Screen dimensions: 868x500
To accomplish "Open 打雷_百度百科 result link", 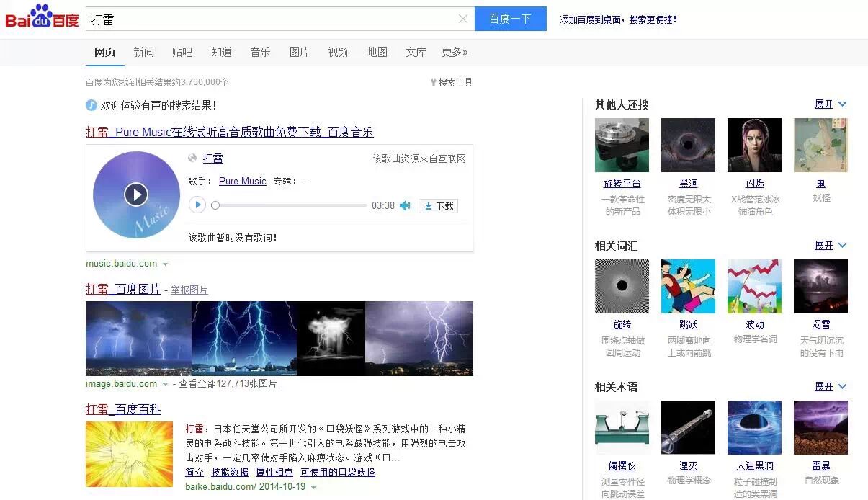I will (x=123, y=409).
